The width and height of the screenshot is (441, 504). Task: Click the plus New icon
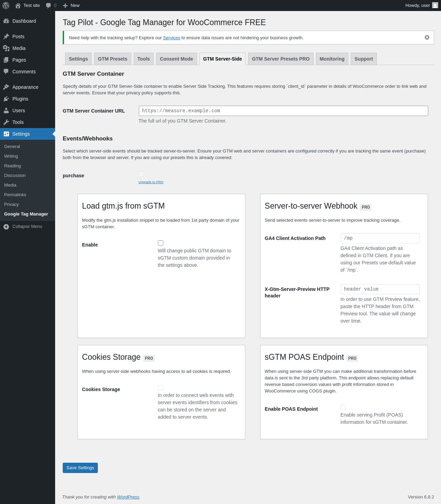(65, 6)
